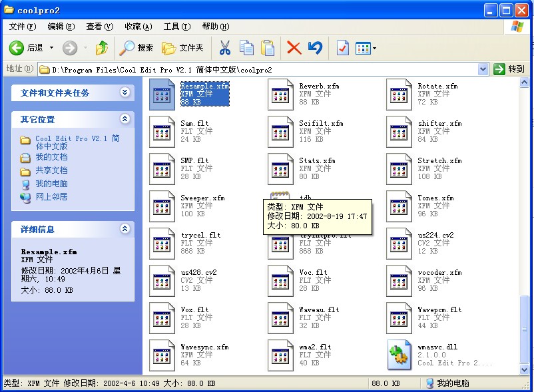Image resolution: width=534 pixels, height=392 pixels.
Task: Select Voc.flt file name
Action: (313, 272)
